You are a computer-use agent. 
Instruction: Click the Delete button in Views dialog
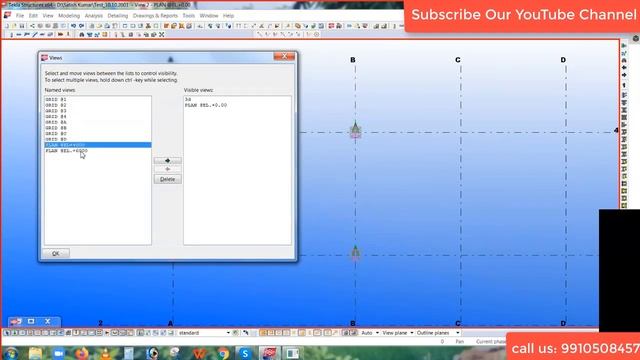(168, 179)
